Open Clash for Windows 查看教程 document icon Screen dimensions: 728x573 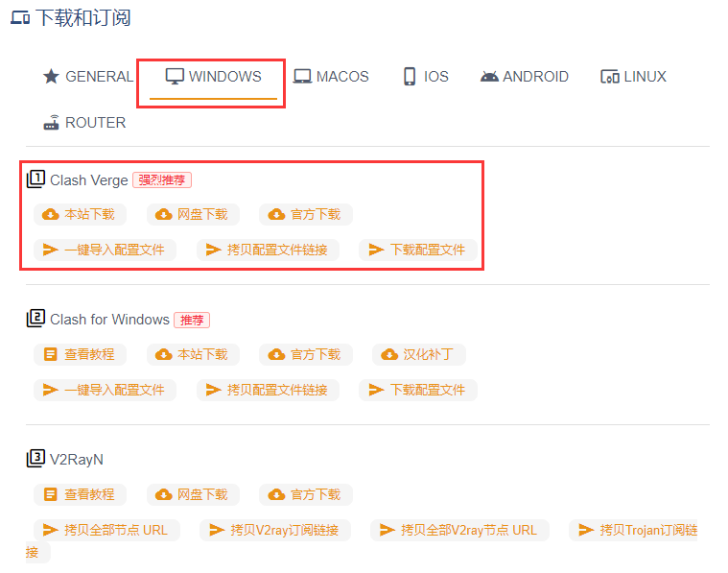(50, 354)
